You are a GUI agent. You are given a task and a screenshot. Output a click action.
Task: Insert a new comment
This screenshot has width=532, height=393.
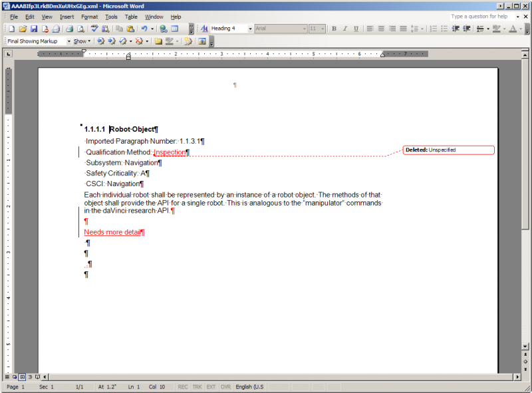[158, 41]
